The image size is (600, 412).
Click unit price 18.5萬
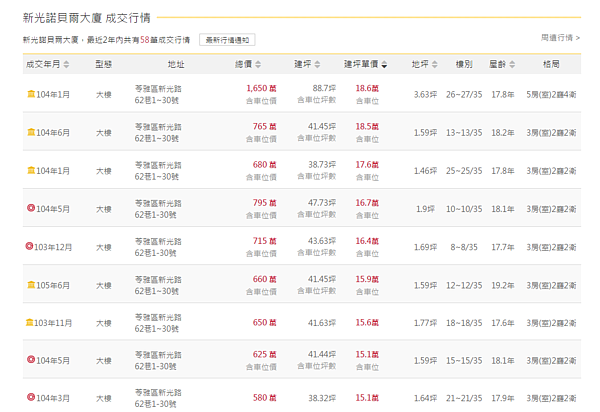(x=367, y=127)
